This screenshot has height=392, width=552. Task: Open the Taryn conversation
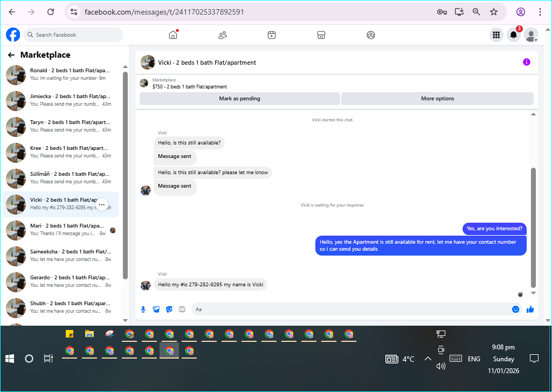[60, 126]
